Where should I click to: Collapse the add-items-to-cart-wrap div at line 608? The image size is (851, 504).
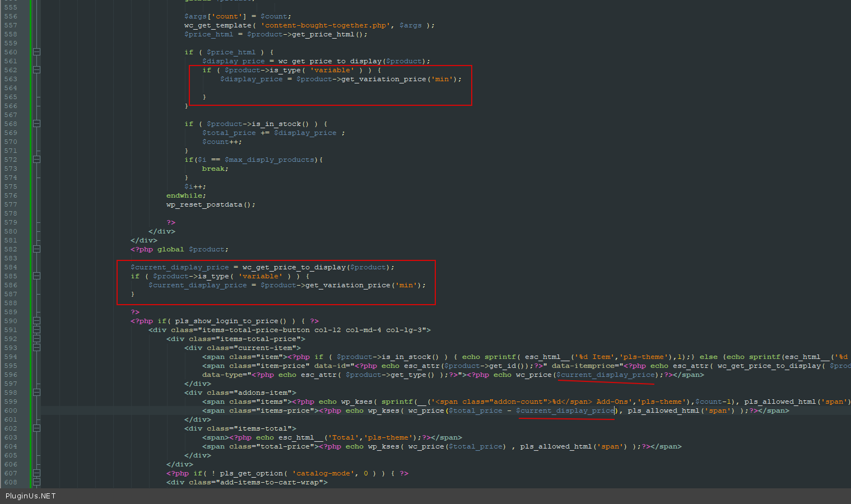coord(36,482)
